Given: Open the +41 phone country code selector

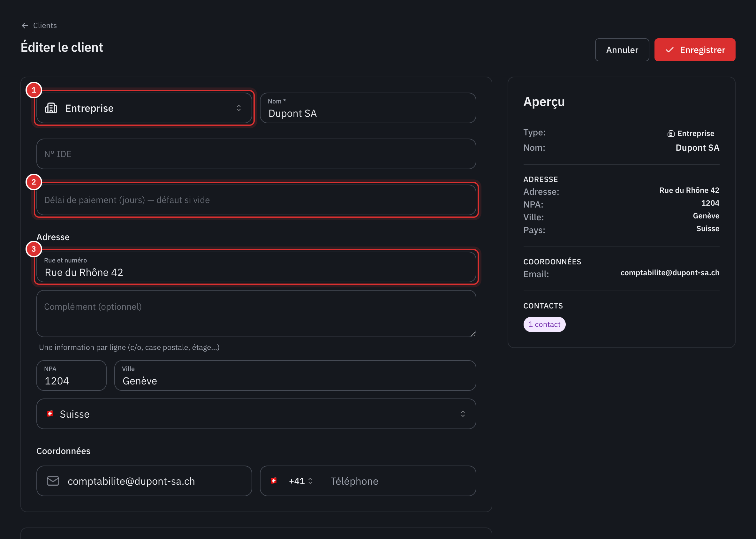Looking at the screenshot, I should (301, 481).
